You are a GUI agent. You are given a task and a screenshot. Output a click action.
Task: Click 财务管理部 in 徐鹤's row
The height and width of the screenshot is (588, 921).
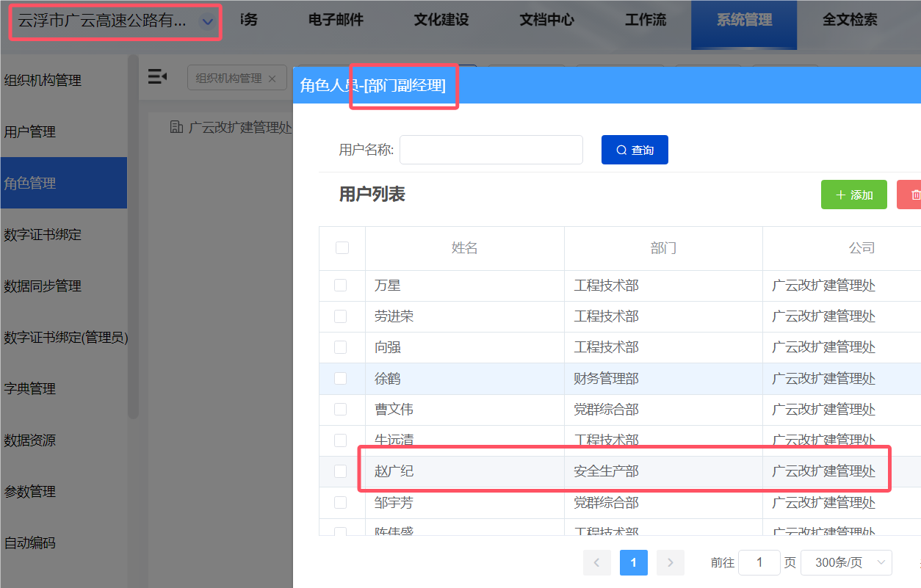tap(606, 379)
